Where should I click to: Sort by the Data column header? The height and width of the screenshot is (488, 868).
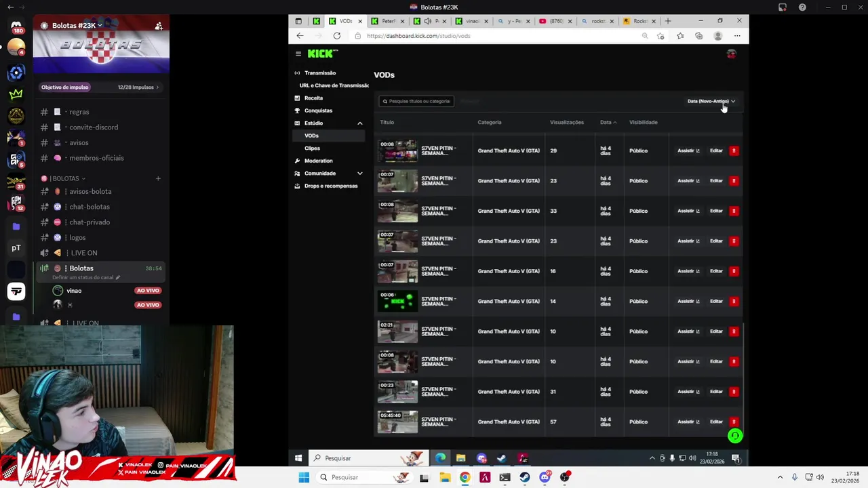pos(608,122)
